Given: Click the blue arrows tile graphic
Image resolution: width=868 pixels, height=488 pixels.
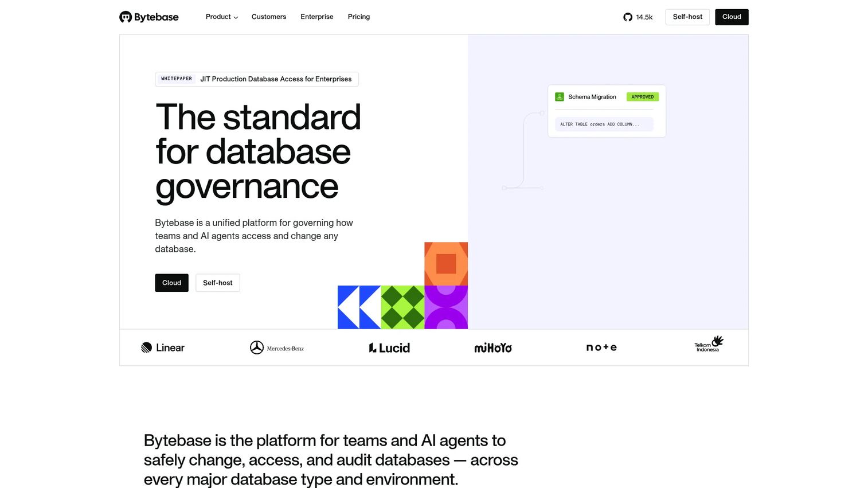Looking at the screenshot, I should [359, 307].
